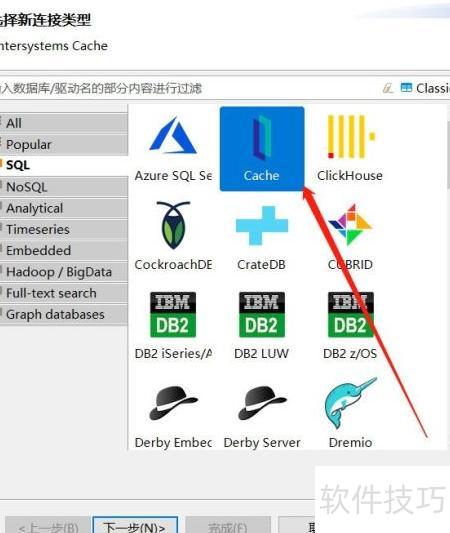
Task: Switch to the NoSQL category
Action: (64, 187)
